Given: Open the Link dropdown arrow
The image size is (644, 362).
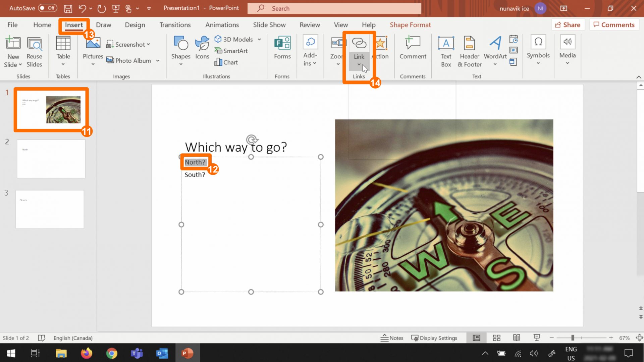Looking at the screenshot, I should point(359,64).
